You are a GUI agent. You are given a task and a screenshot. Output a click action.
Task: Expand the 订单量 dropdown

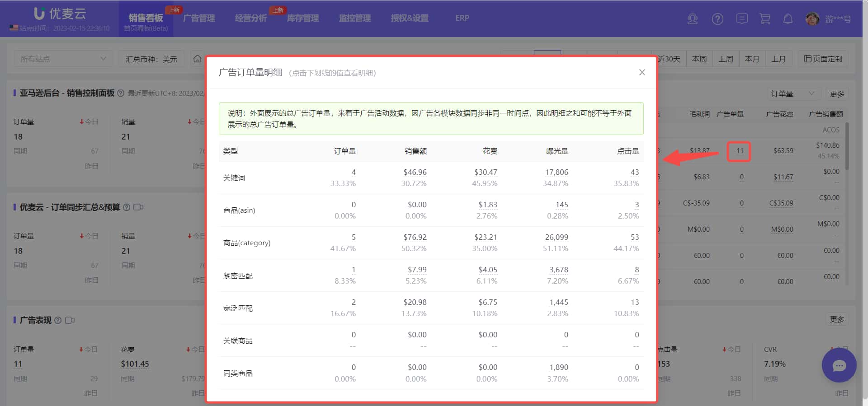pyautogui.click(x=793, y=93)
